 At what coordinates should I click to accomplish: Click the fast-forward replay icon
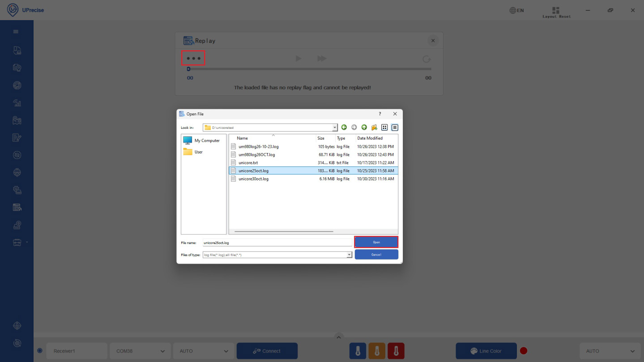tap(321, 59)
